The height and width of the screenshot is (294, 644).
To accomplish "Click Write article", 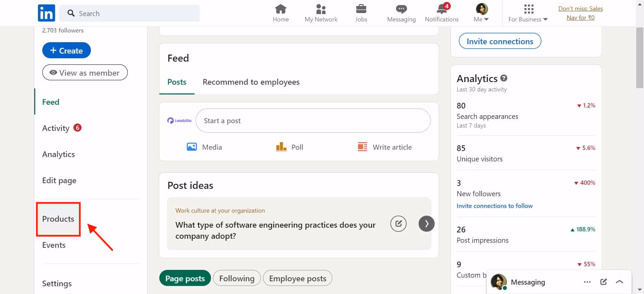I will (385, 147).
